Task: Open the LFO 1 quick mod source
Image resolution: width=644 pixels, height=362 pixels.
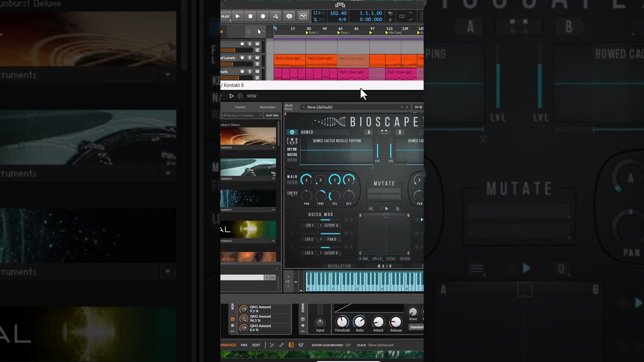Action: click(309, 225)
